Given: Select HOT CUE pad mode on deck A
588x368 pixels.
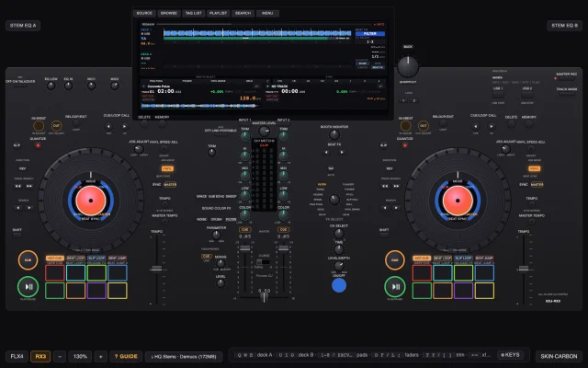Looking at the screenshot, I should [55, 259].
